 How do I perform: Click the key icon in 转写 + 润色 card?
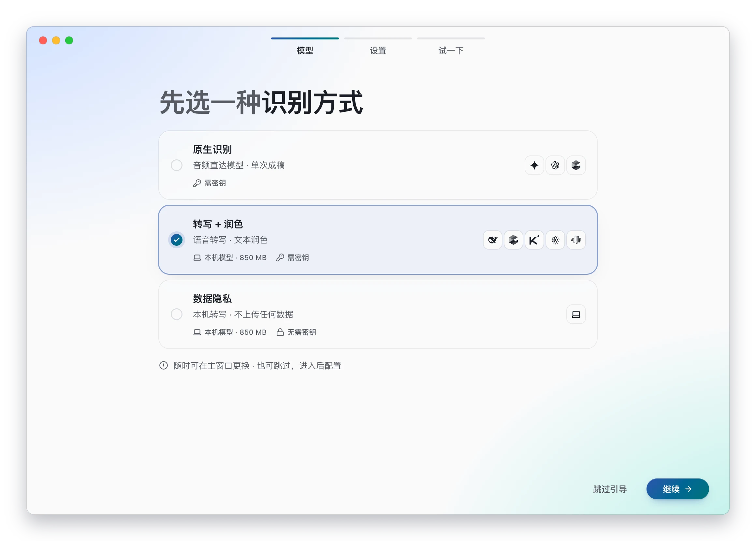click(280, 258)
